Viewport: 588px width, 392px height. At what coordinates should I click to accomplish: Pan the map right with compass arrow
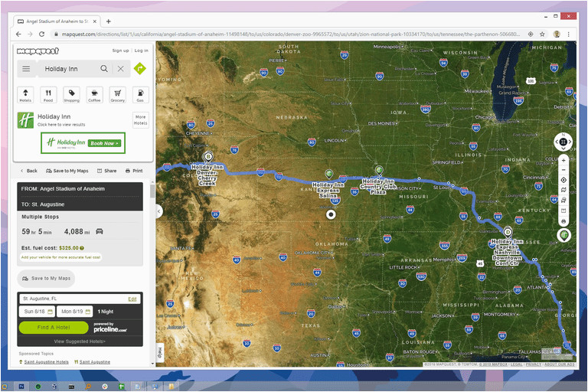point(570,142)
